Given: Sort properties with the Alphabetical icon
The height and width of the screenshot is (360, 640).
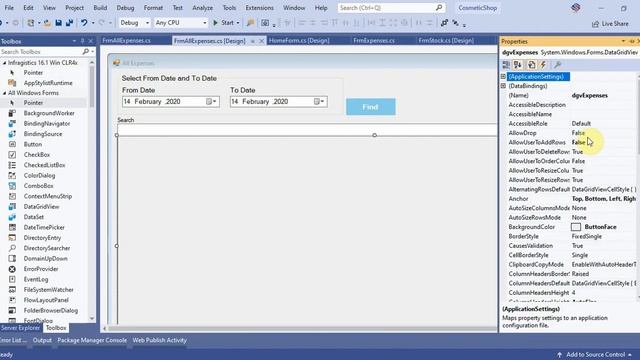Looking at the screenshot, I should point(518,64).
